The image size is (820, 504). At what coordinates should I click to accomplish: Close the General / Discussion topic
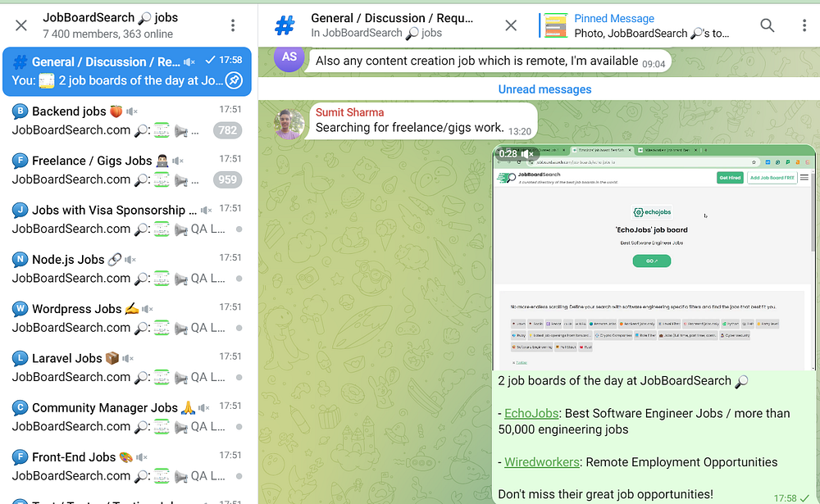pos(511,25)
